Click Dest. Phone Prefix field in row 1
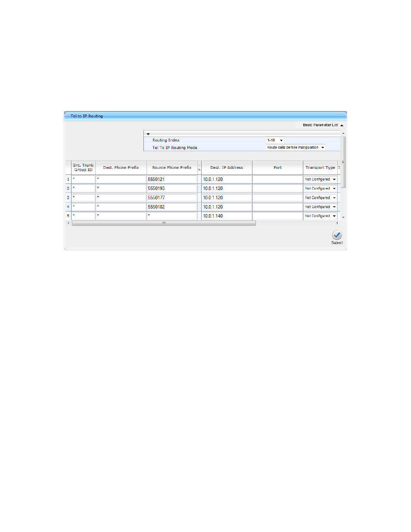411x532 pixels. [x=121, y=179]
